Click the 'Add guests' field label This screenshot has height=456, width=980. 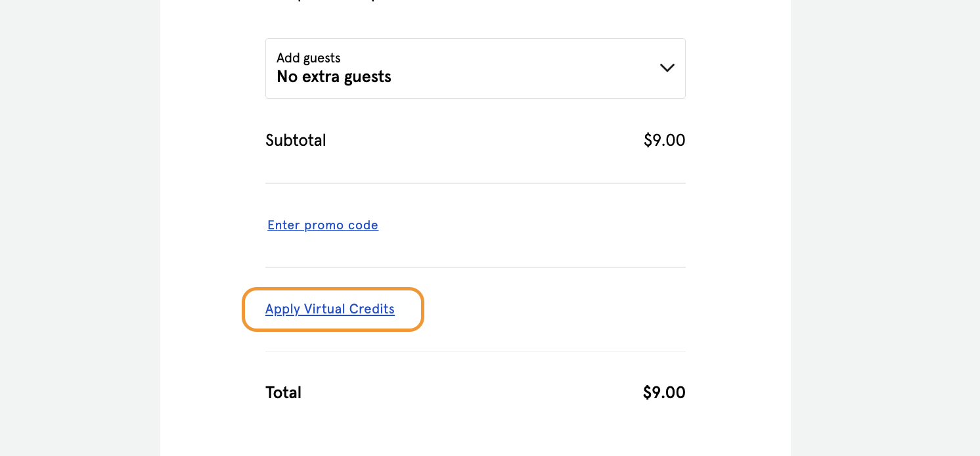click(308, 58)
